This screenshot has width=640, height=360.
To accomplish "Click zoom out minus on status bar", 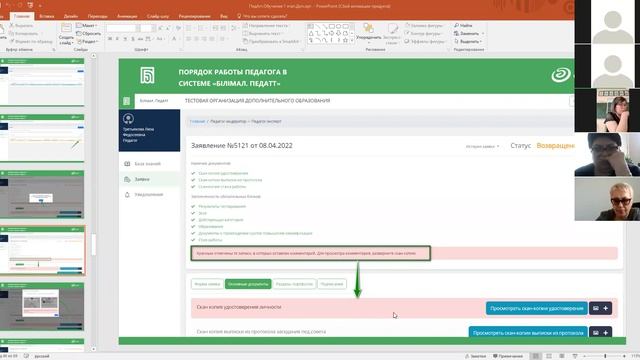I will [x=584, y=356].
